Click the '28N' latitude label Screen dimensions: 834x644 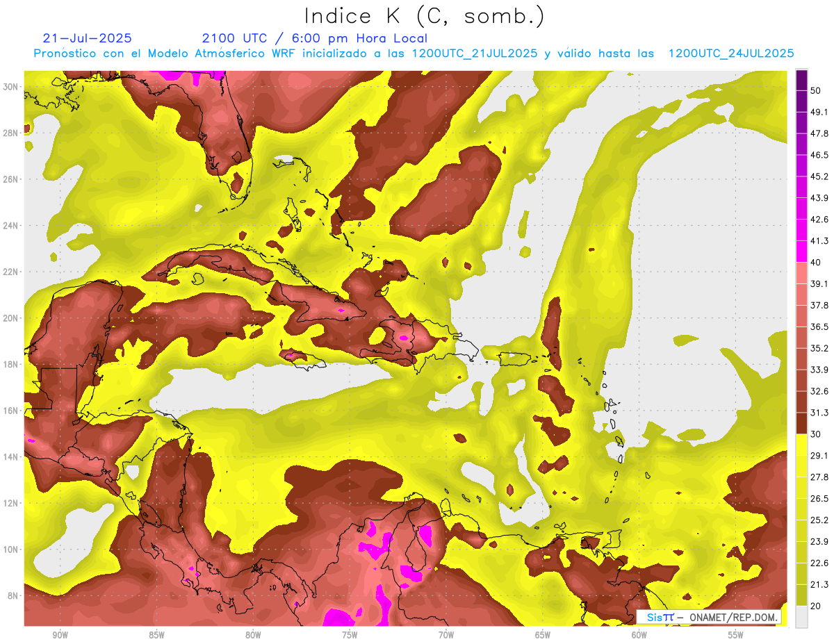click(10, 133)
